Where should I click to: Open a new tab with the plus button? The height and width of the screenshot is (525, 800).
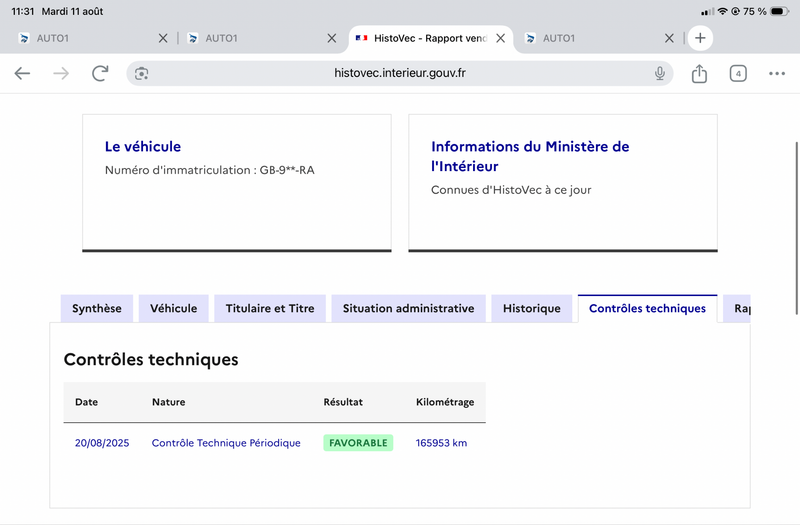point(700,38)
